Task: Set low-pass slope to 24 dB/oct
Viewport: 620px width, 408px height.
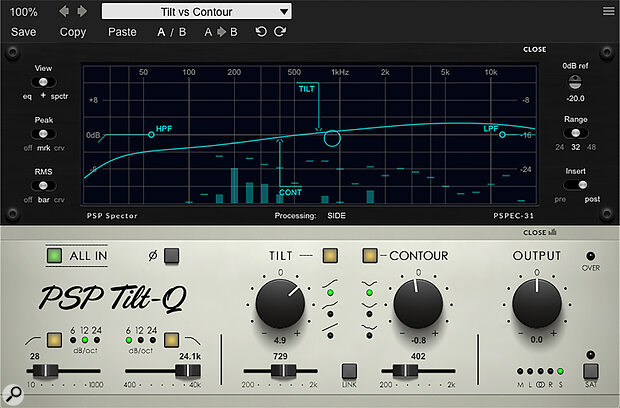Action: (x=153, y=340)
